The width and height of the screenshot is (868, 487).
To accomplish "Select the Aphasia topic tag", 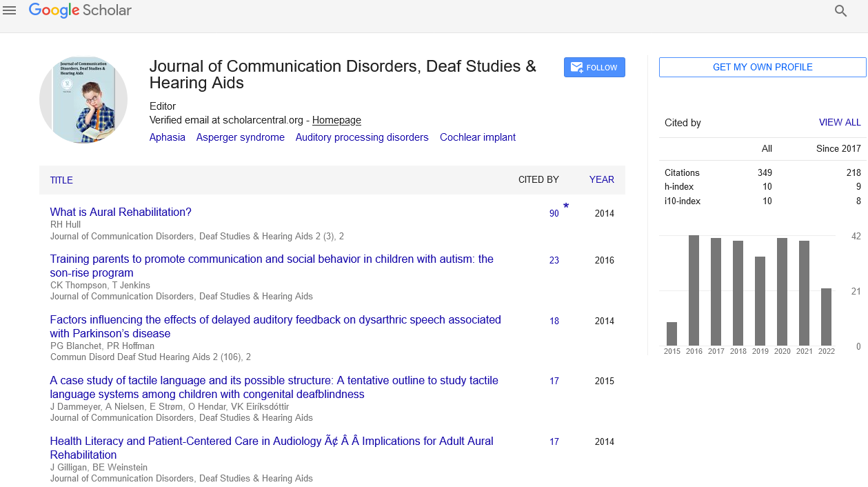I will (168, 137).
